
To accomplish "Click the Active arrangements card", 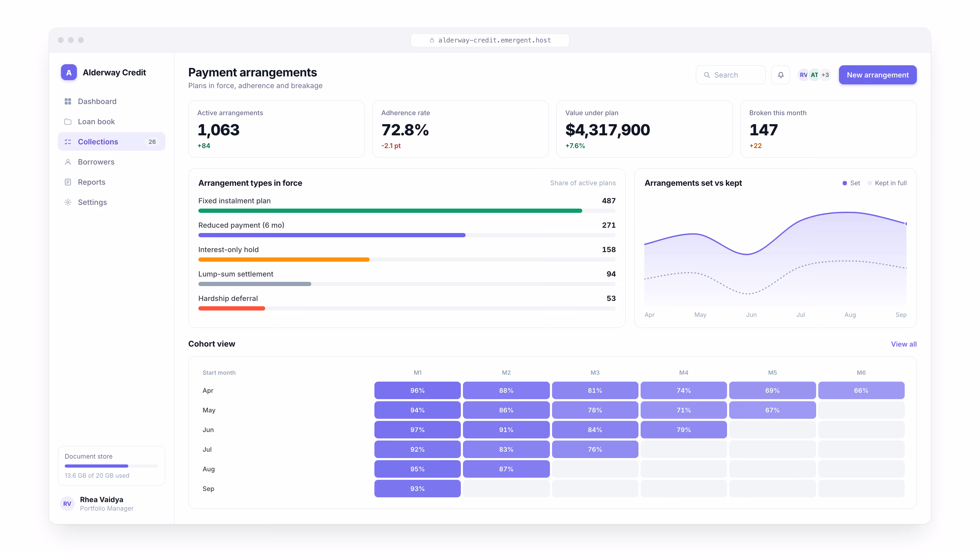I will (x=276, y=129).
